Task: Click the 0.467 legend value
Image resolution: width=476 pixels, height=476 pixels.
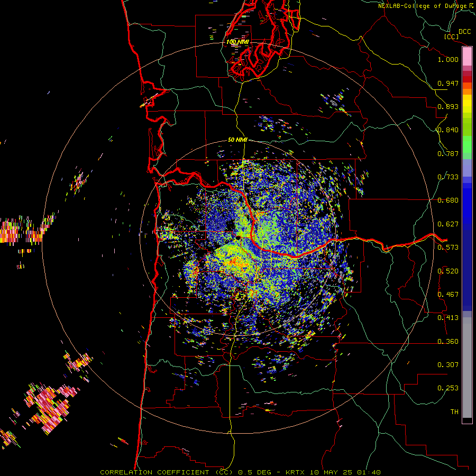Action: tap(448, 295)
